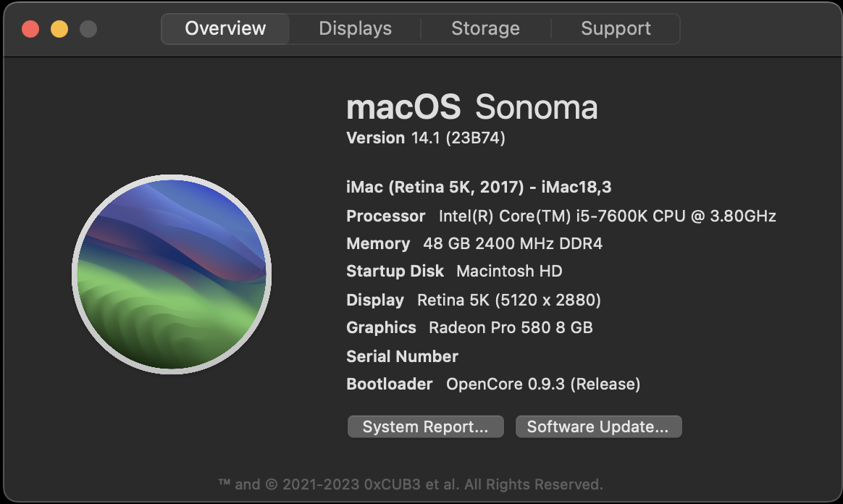Close the window with red button
This screenshot has width=843, height=504.
pyautogui.click(x=30, y=29)
